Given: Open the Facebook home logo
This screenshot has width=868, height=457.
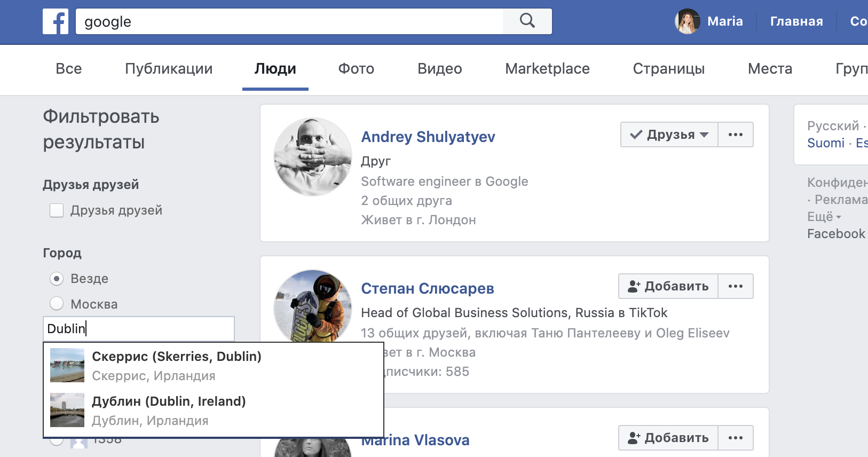Looking at the screenshot, I should click(x=56, y=21).
